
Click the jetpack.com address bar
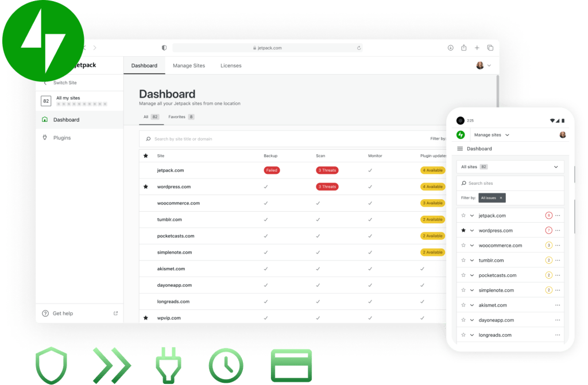[x=268, y=48]
